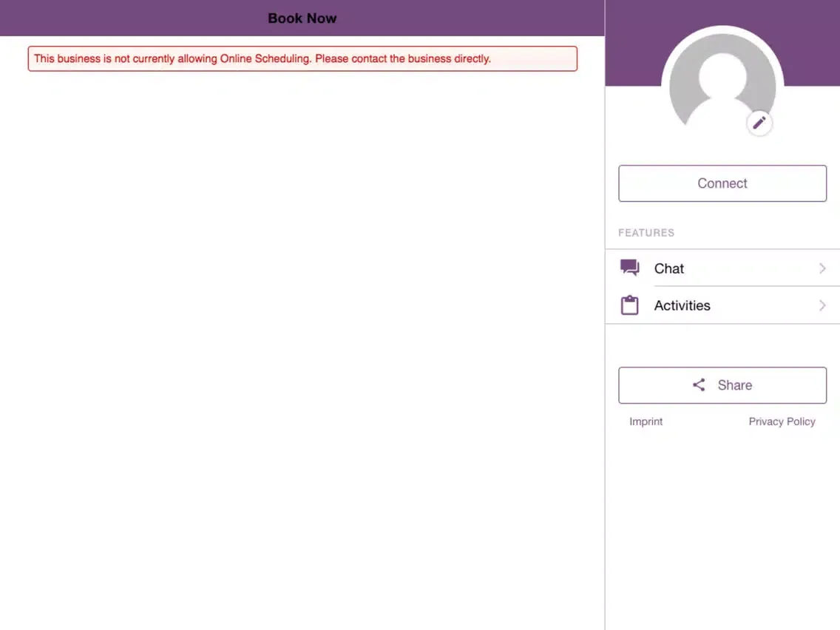Click purple banner left of the avatar
840x630 pixels.
631,44
